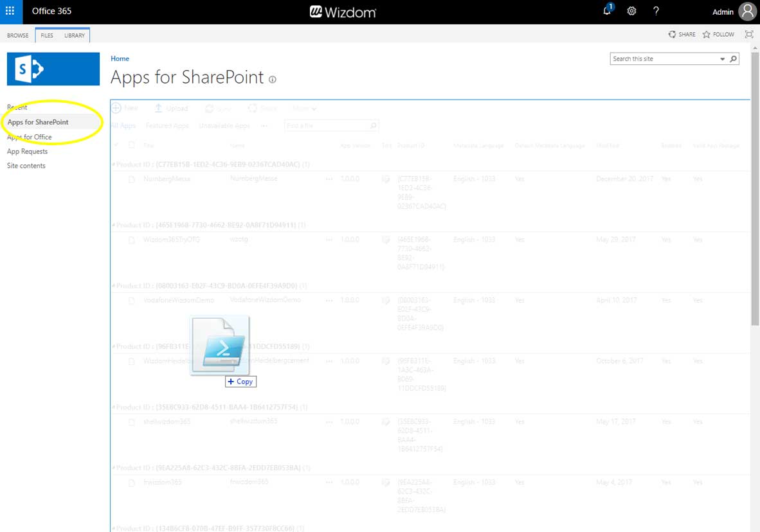Click the VodafoneWizdomDemo file icon

pos(131,301)
